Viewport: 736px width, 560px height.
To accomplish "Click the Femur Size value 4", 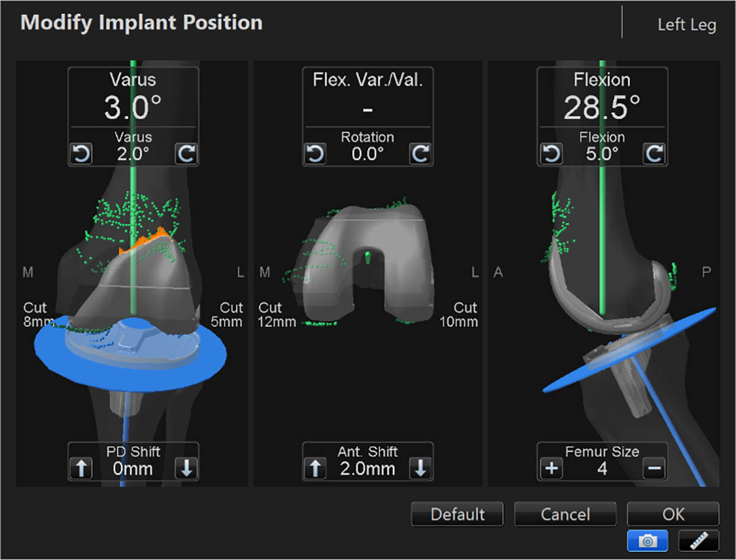I will [x=602, y=470].
